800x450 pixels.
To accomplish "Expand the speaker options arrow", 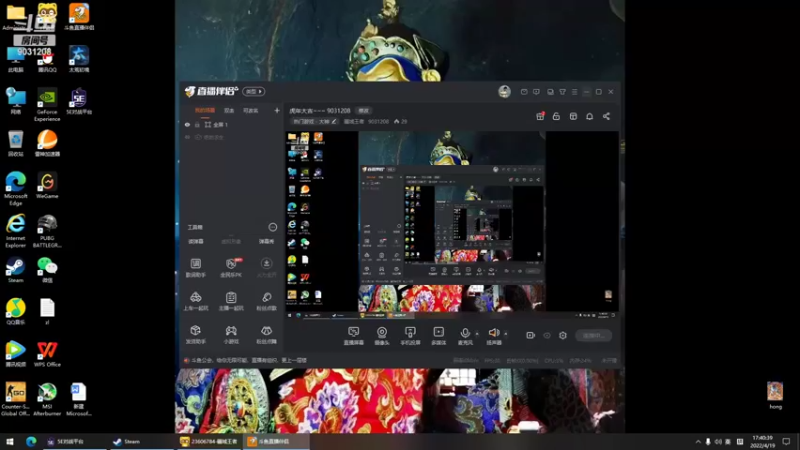I will [x=506, y=334].
